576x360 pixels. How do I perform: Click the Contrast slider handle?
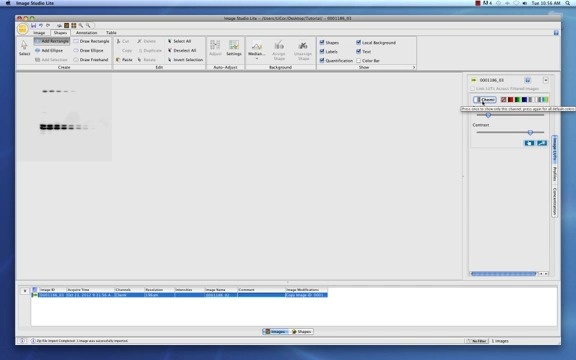pyautogui.click(x=530, y=132)
